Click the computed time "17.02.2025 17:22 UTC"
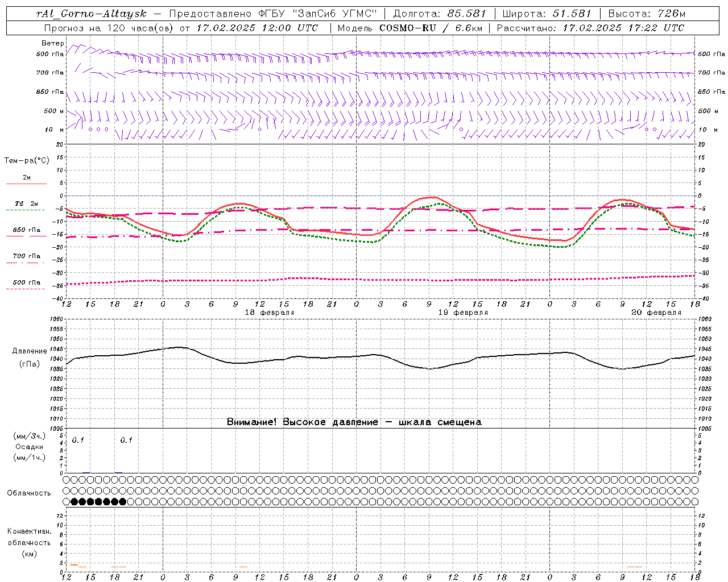Viewport: 728px width, 582px height. tap(623, 27)
